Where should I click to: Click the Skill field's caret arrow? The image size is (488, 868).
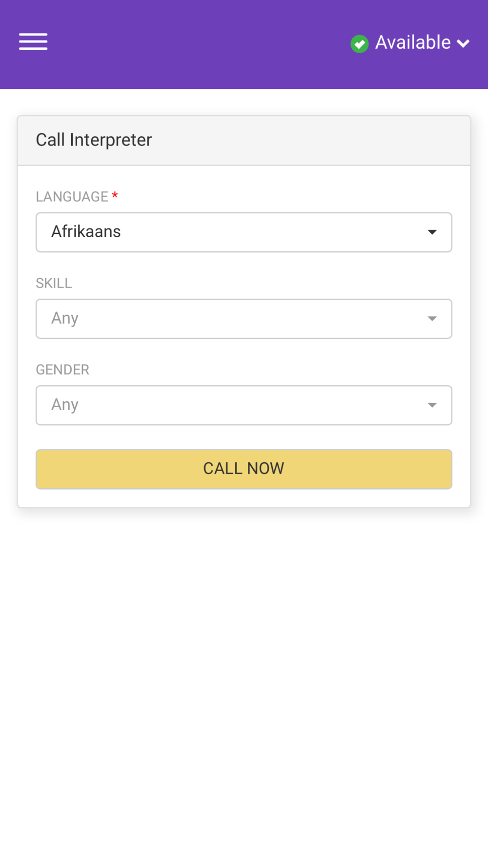pos(432,319)
